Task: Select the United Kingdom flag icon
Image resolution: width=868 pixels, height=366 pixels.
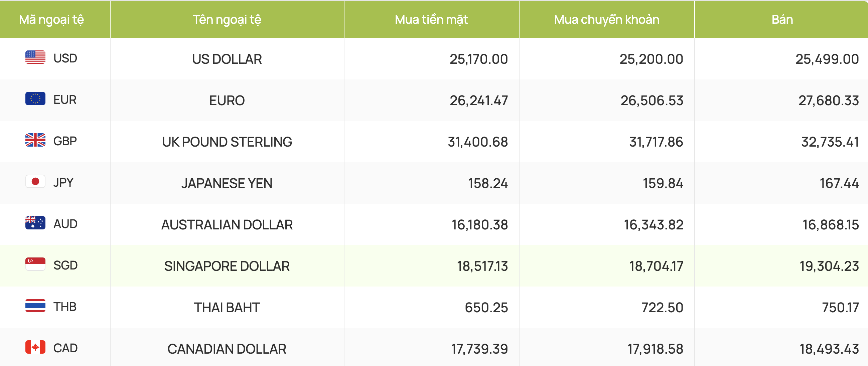Action: pos(35,140)
